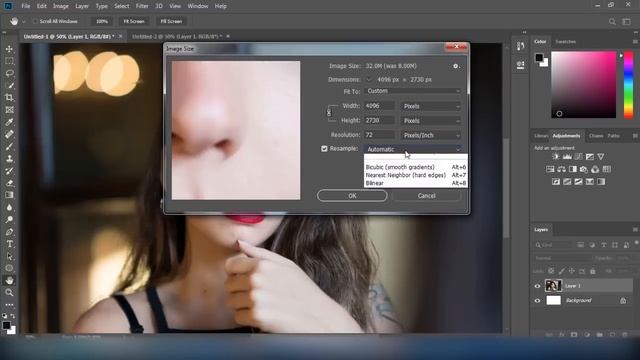
Task: Select the Eyedropper tool
Action: [x=9, y=122]
